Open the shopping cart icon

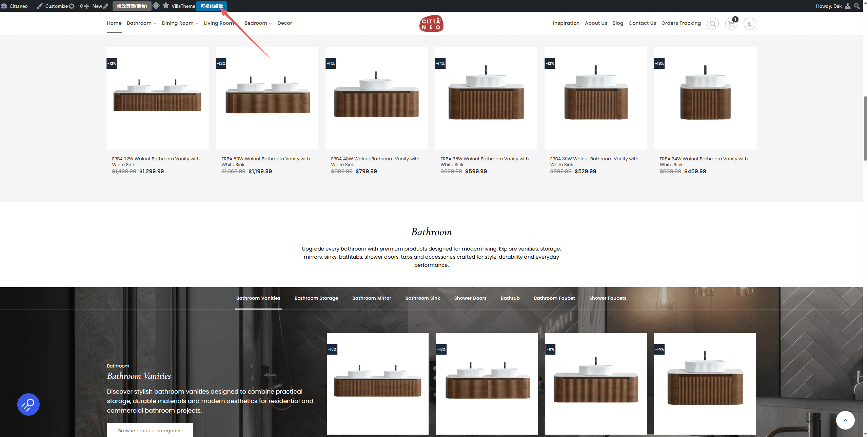click(x=731, y=23)
